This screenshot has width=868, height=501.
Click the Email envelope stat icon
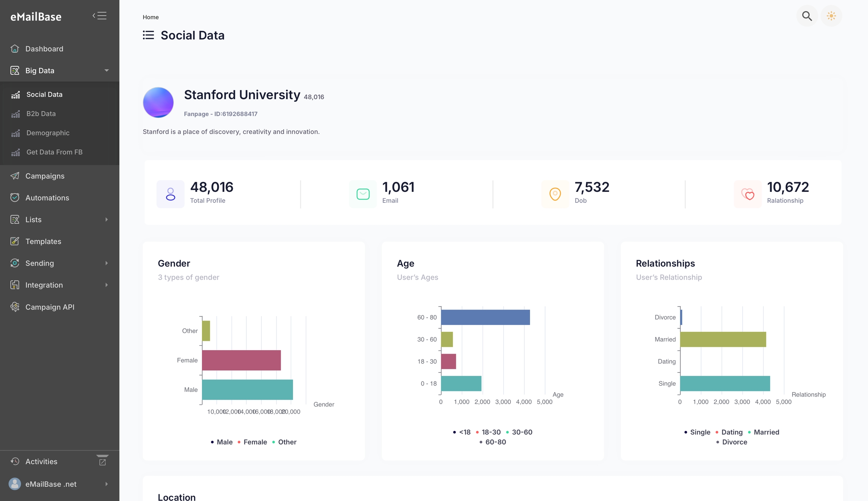pos(363,194)
